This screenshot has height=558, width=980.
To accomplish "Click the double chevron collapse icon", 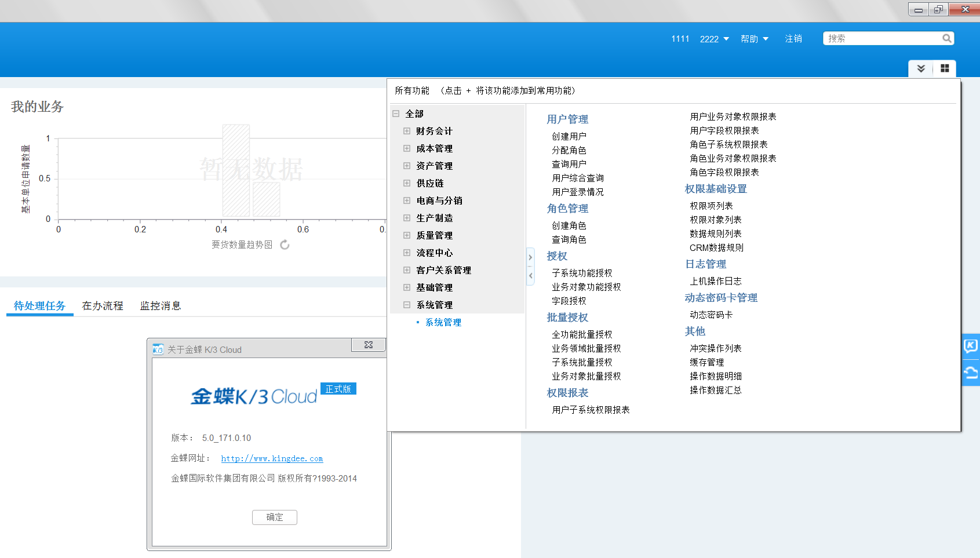I will click(x=921, y=68).
